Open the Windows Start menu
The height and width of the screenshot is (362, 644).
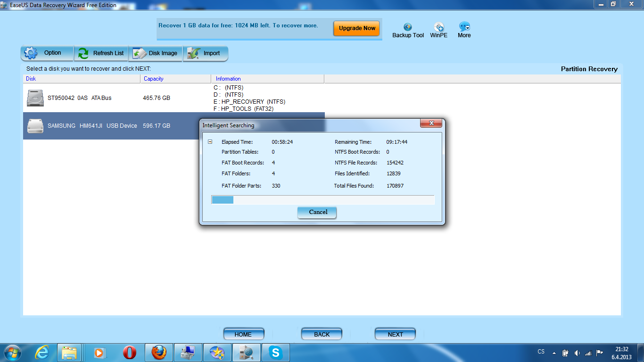click(x=12, y=353)
